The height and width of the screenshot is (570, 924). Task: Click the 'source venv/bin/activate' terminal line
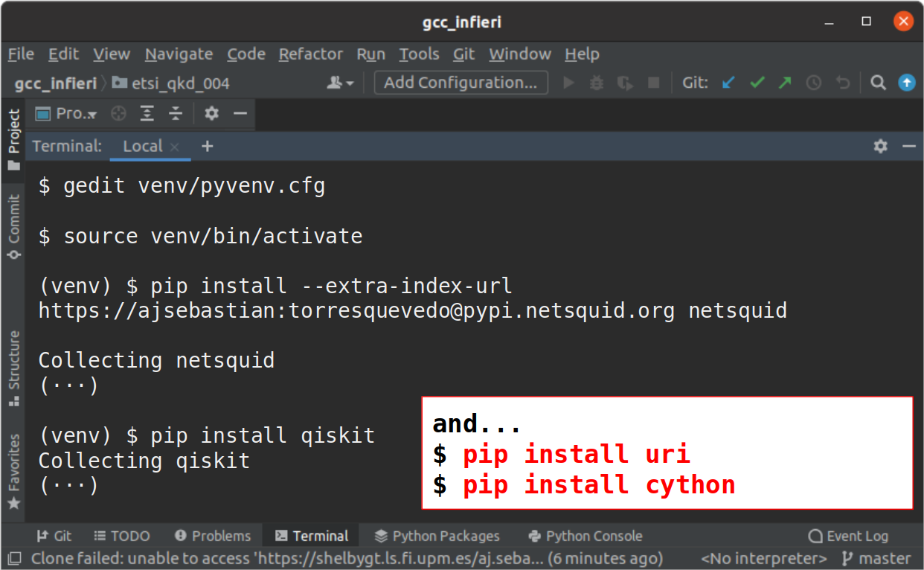(x=201, y=236)
